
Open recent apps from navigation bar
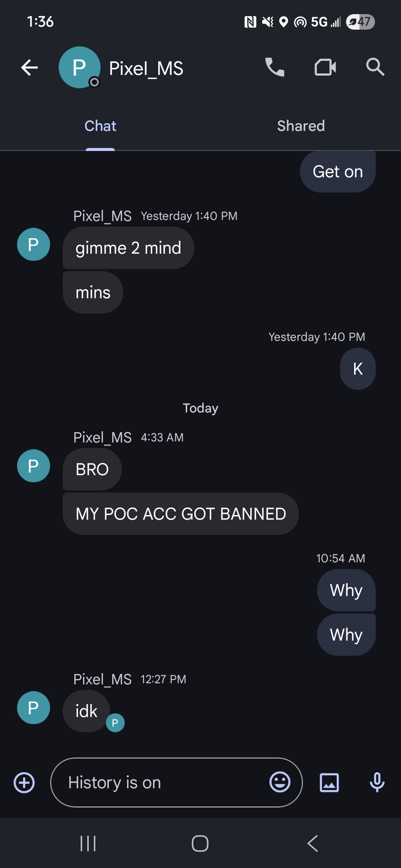[x=88, y=844]
